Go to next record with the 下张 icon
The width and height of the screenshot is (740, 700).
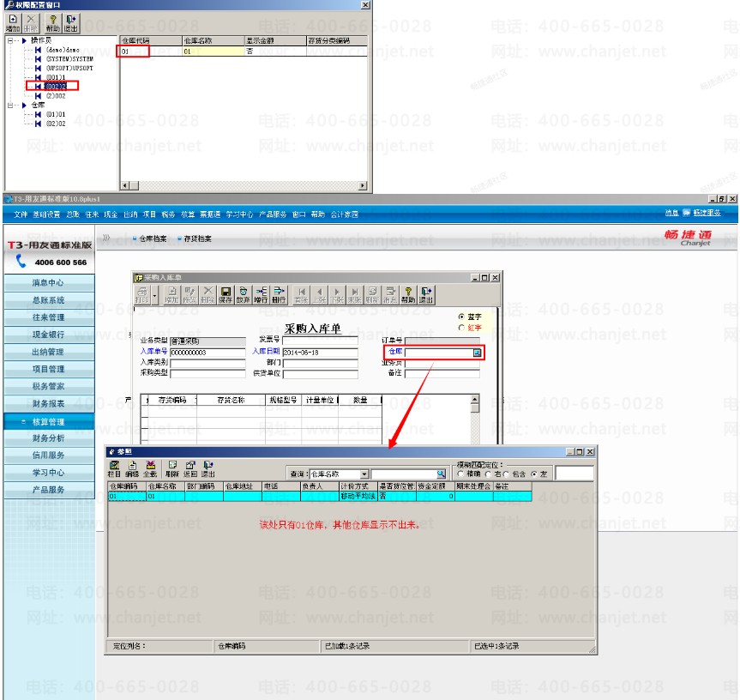click(x=337, y=294)
